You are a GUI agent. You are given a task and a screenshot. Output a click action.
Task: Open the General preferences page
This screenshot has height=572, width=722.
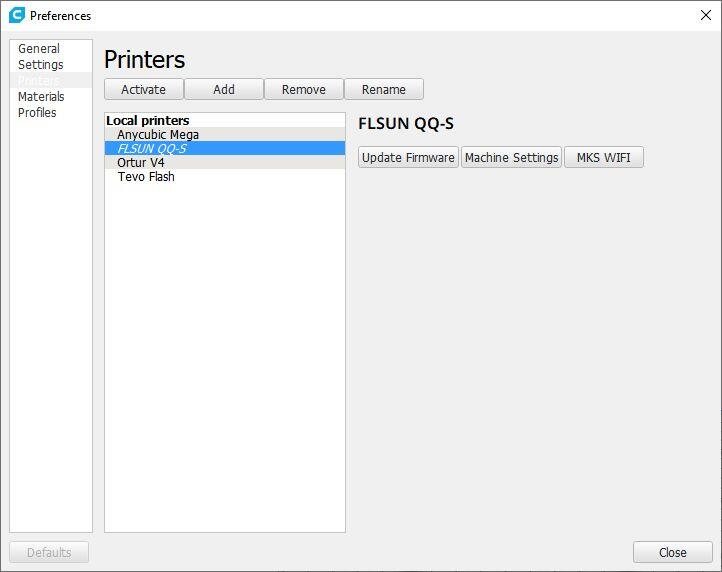coord(39,49)
